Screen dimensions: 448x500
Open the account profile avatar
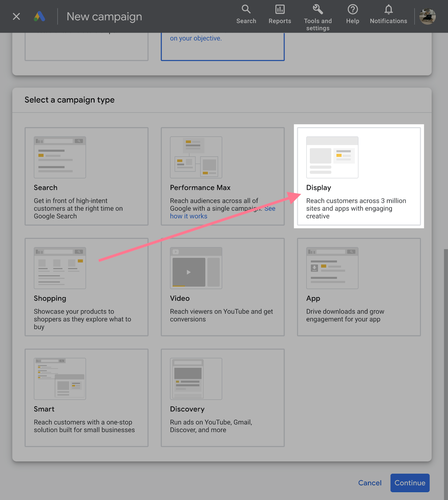(x=427, y=16)
